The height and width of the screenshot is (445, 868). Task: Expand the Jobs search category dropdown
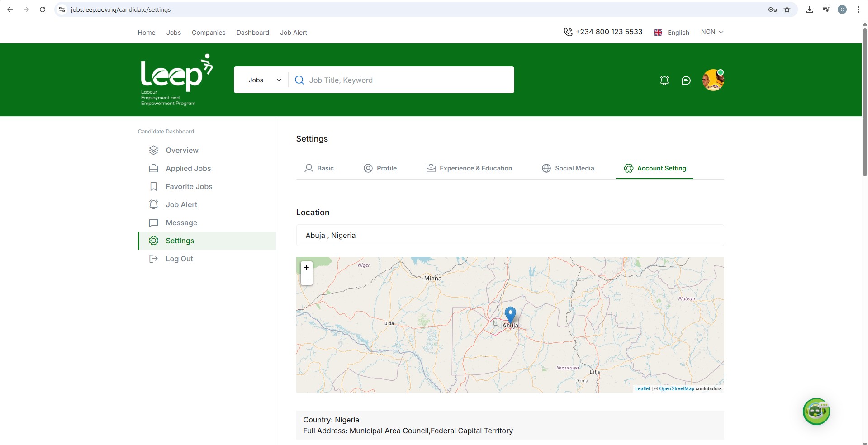tap(265, 80)
